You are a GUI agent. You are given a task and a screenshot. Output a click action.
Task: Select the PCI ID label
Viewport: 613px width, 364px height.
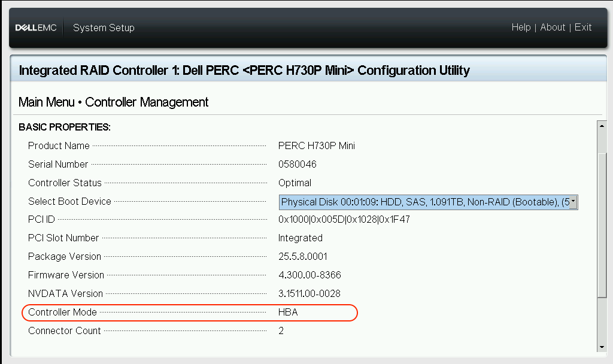coord(41,219)
